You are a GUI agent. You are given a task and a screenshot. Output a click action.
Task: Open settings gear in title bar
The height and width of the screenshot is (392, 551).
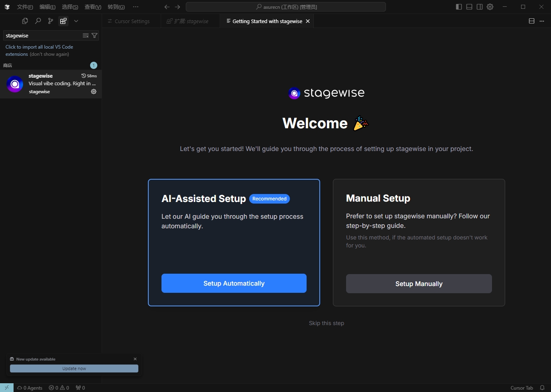pyautogui.click(x=490, y=7)
